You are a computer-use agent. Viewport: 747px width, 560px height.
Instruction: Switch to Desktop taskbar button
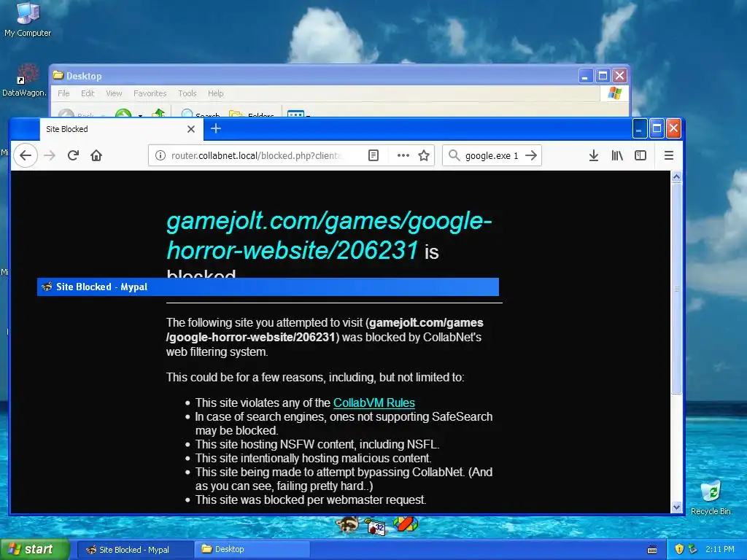pos(252,550)
